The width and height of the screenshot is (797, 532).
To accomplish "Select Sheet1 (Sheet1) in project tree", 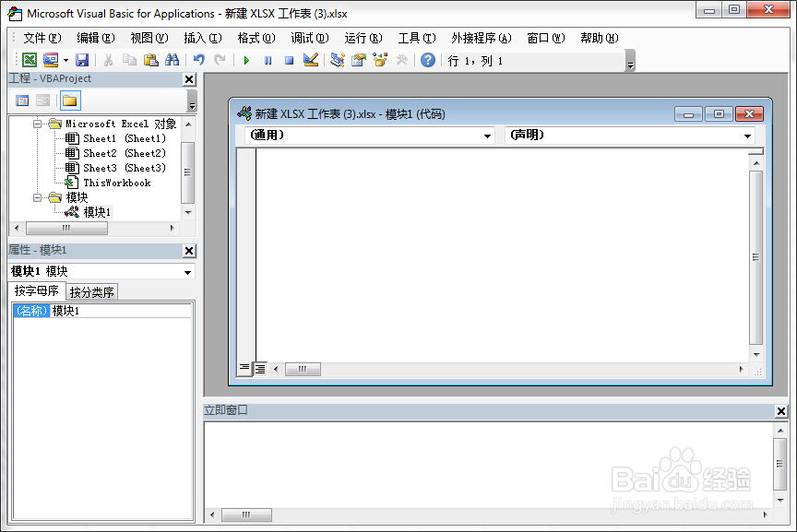I will pos(124,138).
